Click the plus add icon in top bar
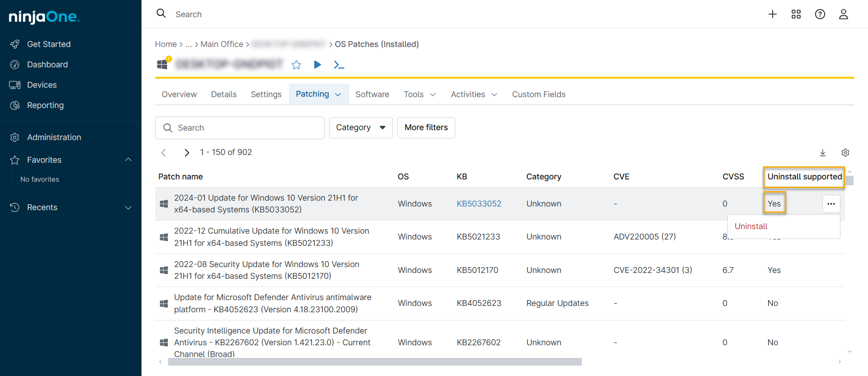 [773, 14]
